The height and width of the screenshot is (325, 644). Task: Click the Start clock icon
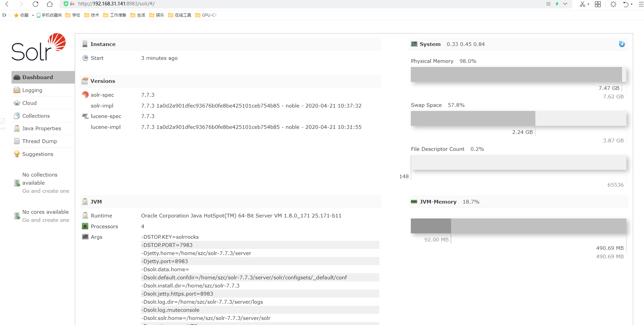click(85, 58)
